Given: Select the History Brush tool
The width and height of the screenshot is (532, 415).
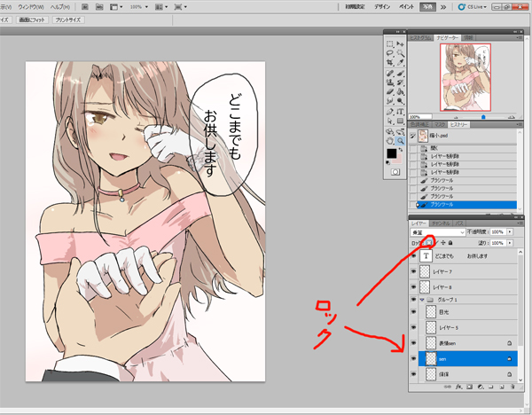Looking at the screenshot, I should (x=401, y=82).
